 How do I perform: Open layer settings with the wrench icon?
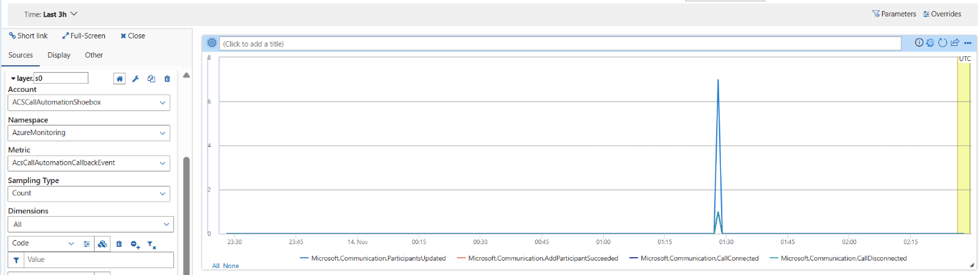(x=136, y=79)
